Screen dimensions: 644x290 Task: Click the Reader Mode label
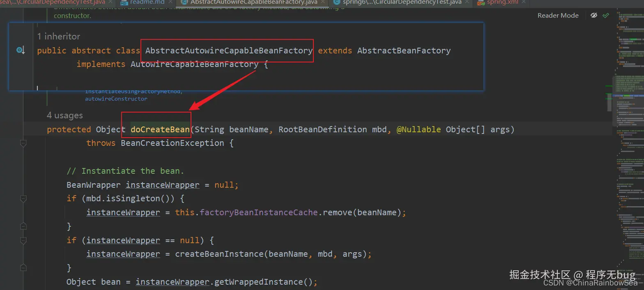click(558, 15)
